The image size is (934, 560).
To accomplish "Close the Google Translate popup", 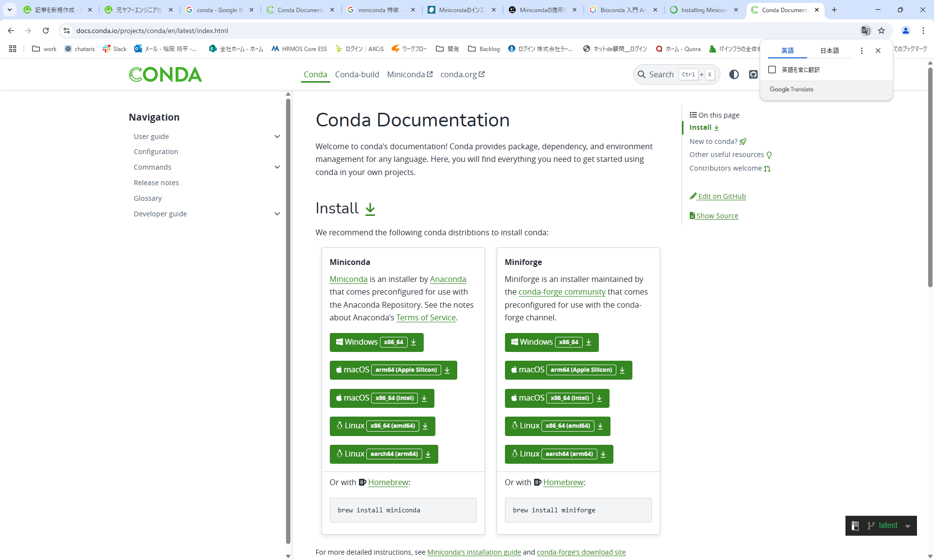I will pos(878,51).
